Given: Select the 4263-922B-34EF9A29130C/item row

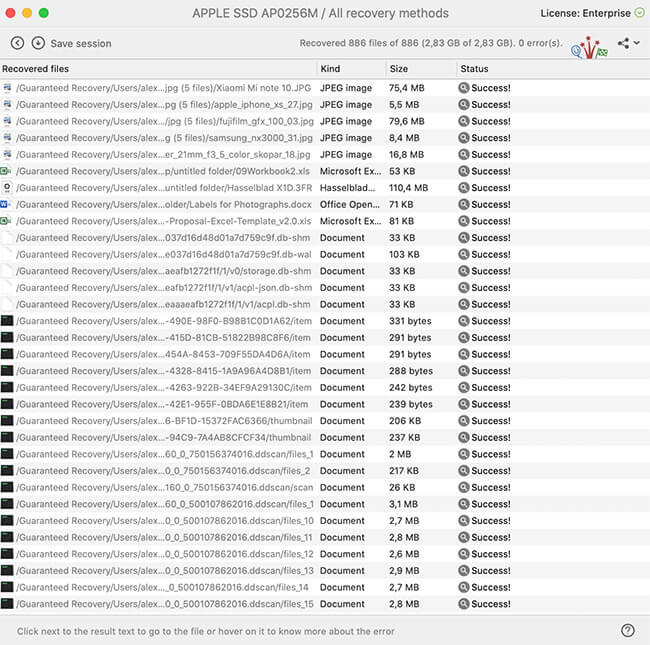Looking at the screenshot, I should click(325, 388).
